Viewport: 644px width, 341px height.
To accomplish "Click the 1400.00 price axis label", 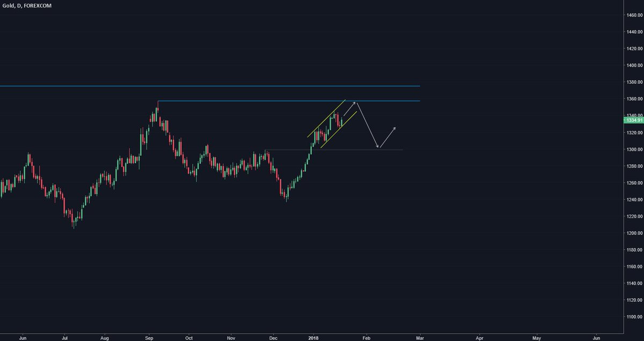I will click(x=634, y=65).
